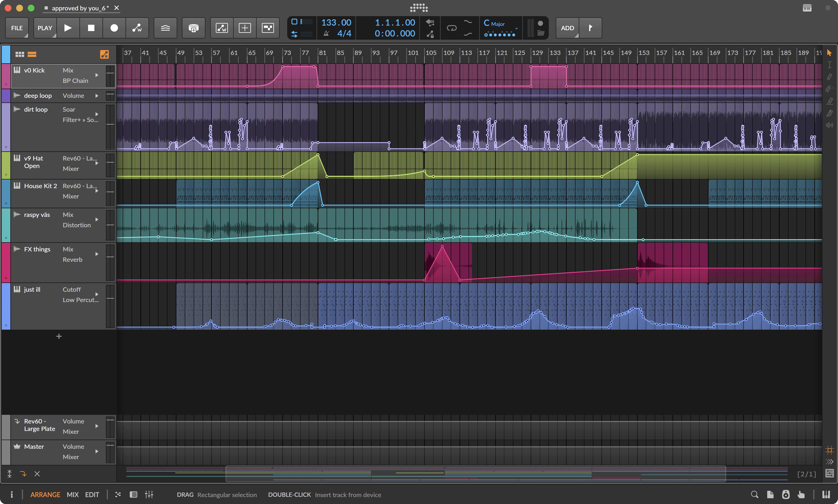Open search from the bottom bar

755,495
